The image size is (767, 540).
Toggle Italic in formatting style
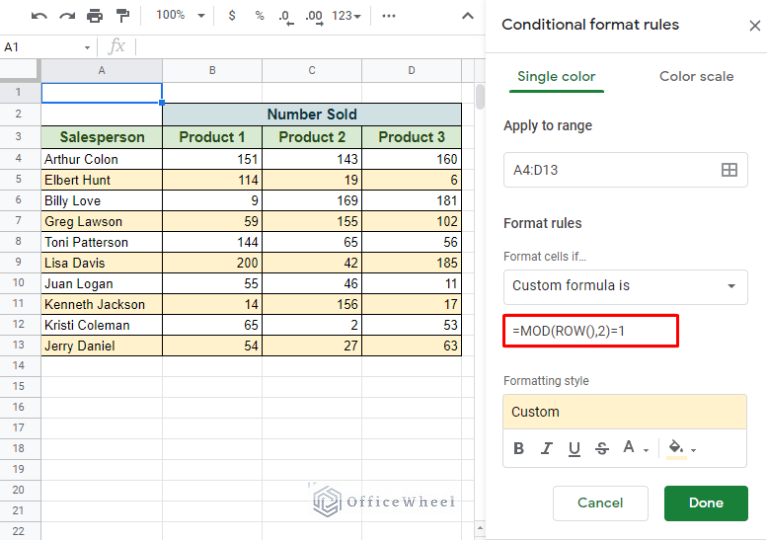pyautogui.click(x=546, y=449)
